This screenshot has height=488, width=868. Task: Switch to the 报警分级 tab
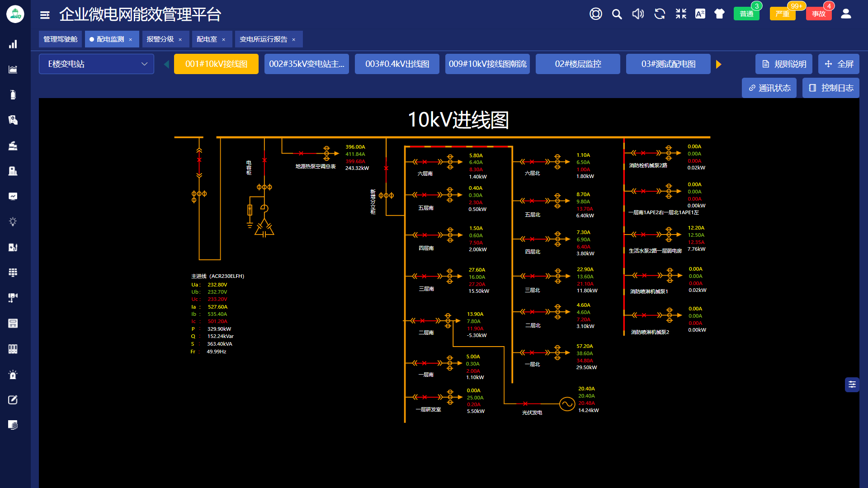(x=160, y=39)
